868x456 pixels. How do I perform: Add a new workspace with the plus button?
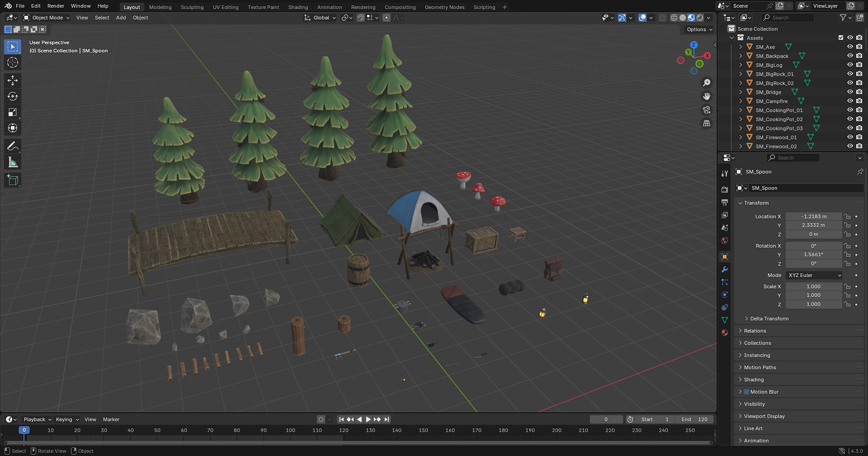click(x=505, y=7)
